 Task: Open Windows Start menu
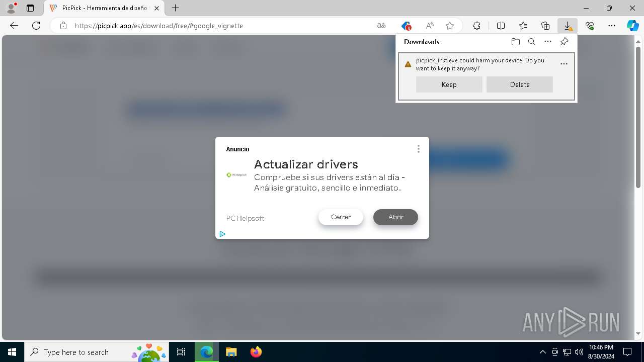pos(12,352)
